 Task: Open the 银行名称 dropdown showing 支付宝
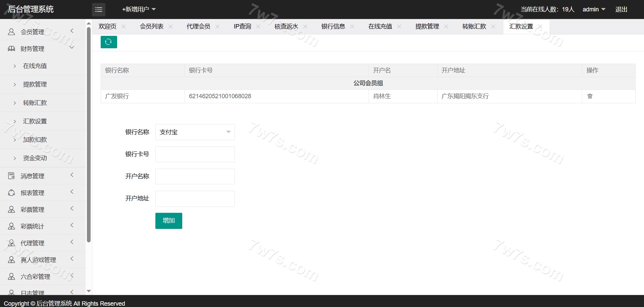195,132
